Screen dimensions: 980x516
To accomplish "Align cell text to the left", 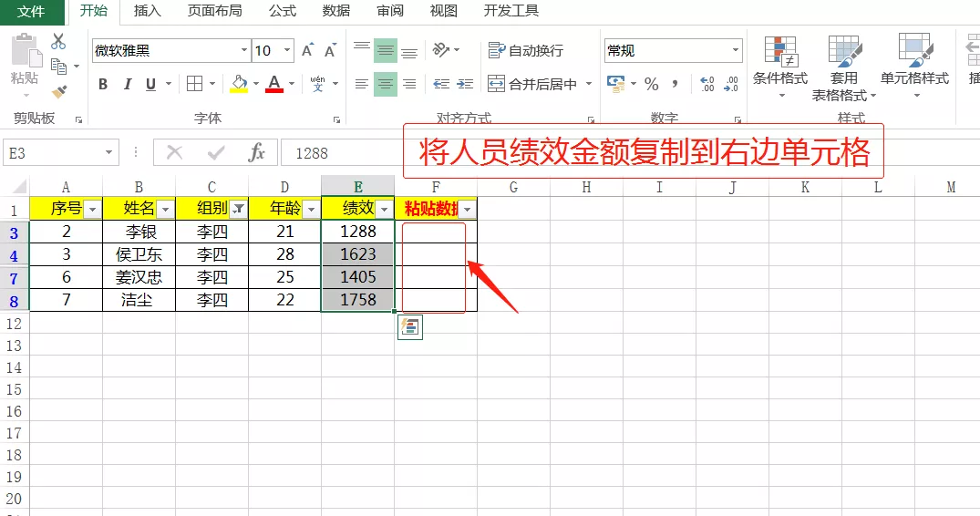I will click(362, 84).
